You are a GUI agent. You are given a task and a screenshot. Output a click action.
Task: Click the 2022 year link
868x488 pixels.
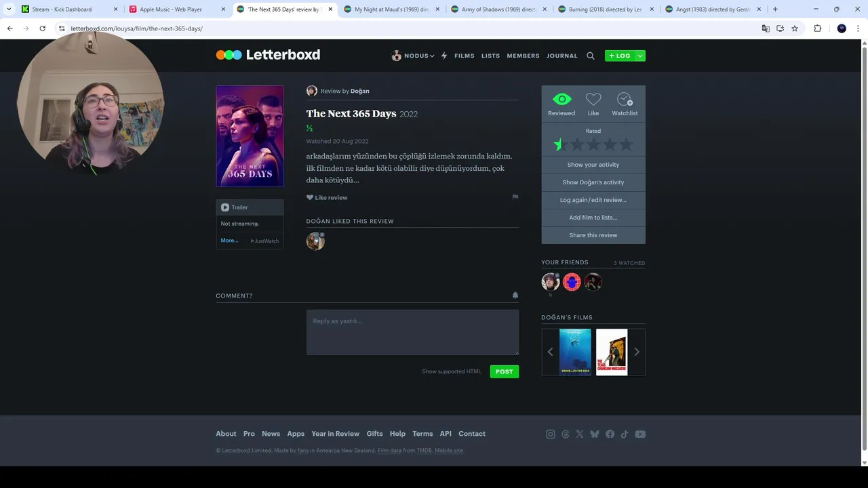(x=408, y=115)
